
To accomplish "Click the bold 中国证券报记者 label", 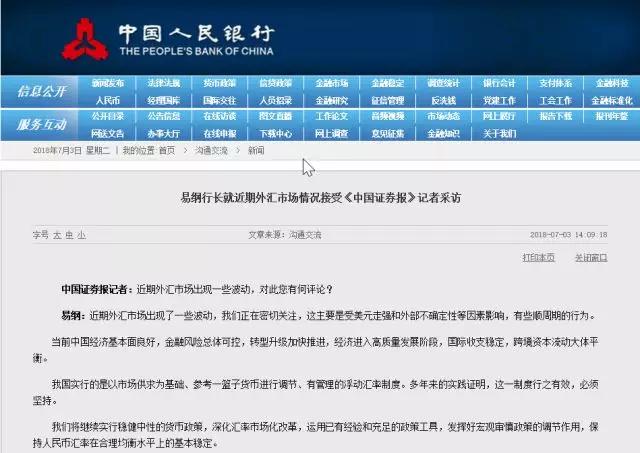I will point(95,290).
